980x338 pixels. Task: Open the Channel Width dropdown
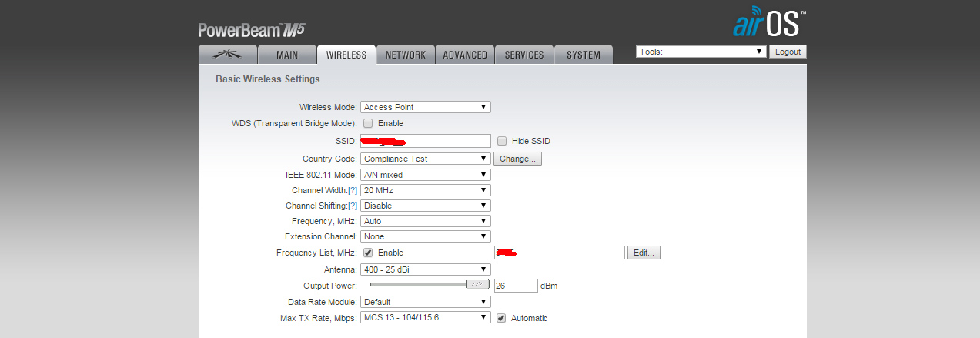(x=426, y=190)
